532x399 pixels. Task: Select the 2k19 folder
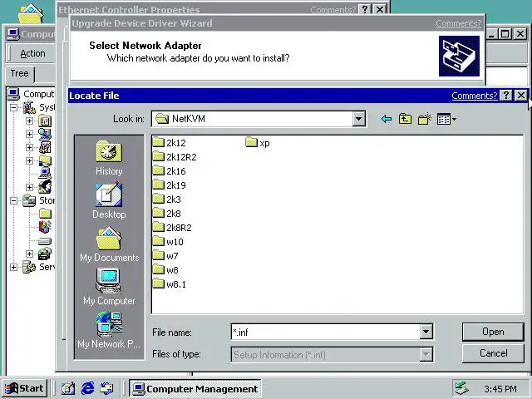(x=169, y=185)
